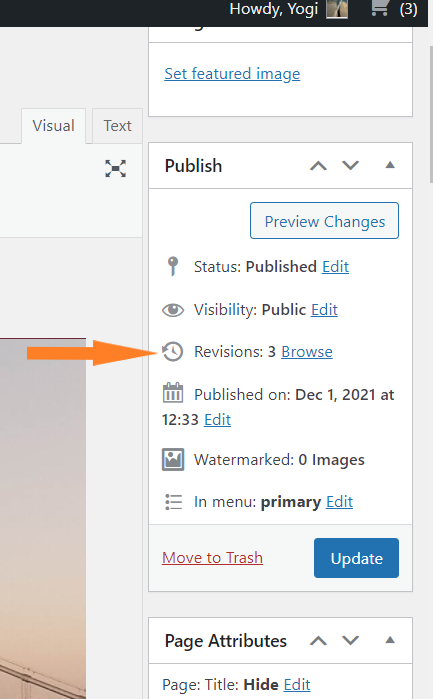433x699 pixels.
Task: Click the Set featured image link
Action: coord(232,74)
